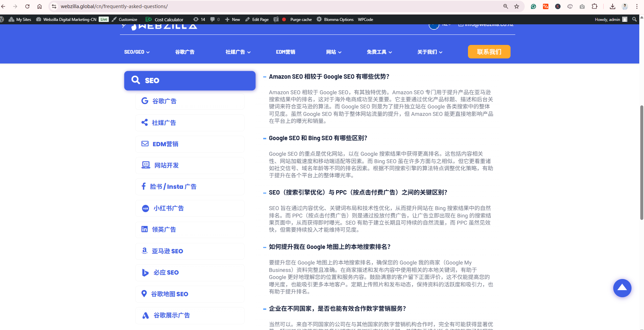Click the Google G icon beside 谷歌广告

(x=145, y=101)
